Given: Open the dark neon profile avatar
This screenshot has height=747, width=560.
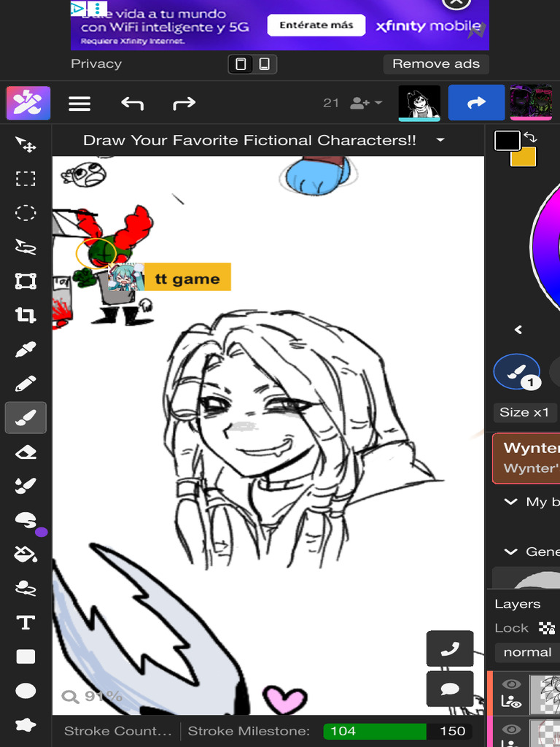Looking at the screenshot, I should click(x=531, y=102).
